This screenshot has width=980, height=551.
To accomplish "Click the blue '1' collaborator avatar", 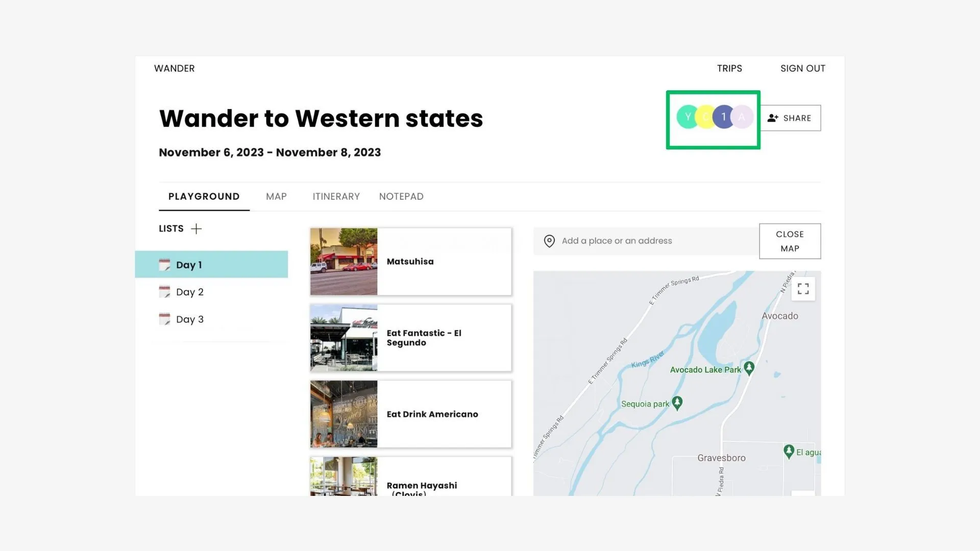I will (x=723, y=117).
